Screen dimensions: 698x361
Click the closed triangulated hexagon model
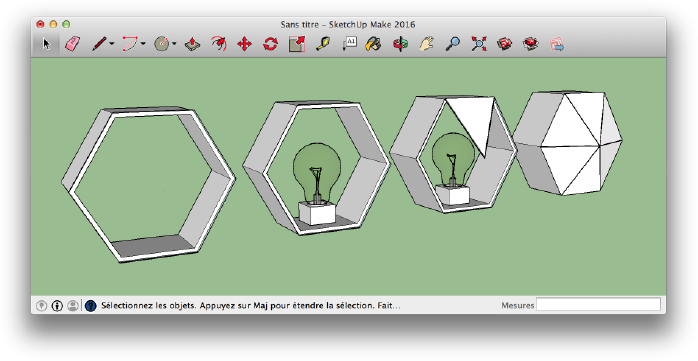(568, 143)
